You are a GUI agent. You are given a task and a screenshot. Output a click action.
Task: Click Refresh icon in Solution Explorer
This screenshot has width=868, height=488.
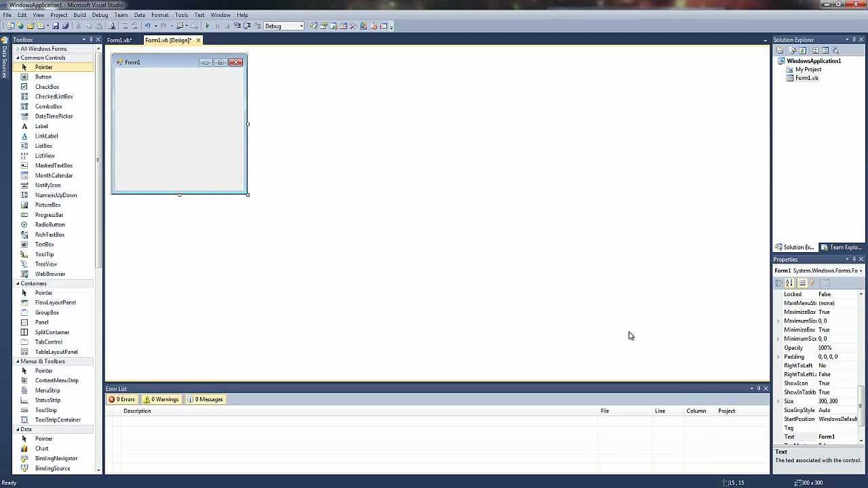tap(803, 51)
